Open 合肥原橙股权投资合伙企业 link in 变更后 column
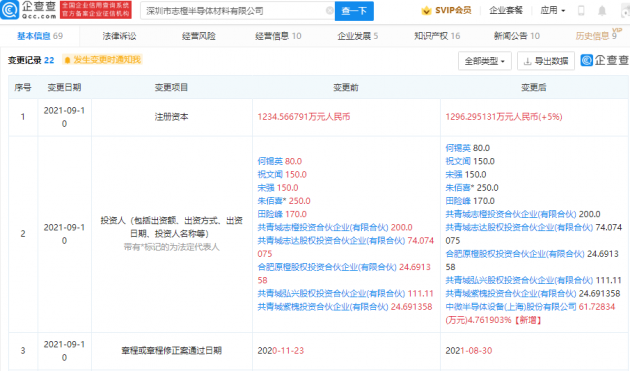This screenshot has width=630, height=371. pos(515,254)
